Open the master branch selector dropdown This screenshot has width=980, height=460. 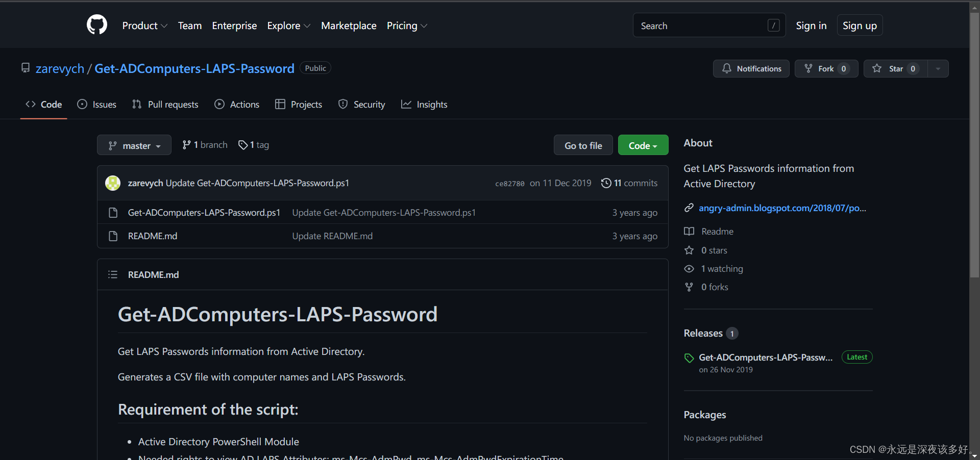tap(134, 145)
